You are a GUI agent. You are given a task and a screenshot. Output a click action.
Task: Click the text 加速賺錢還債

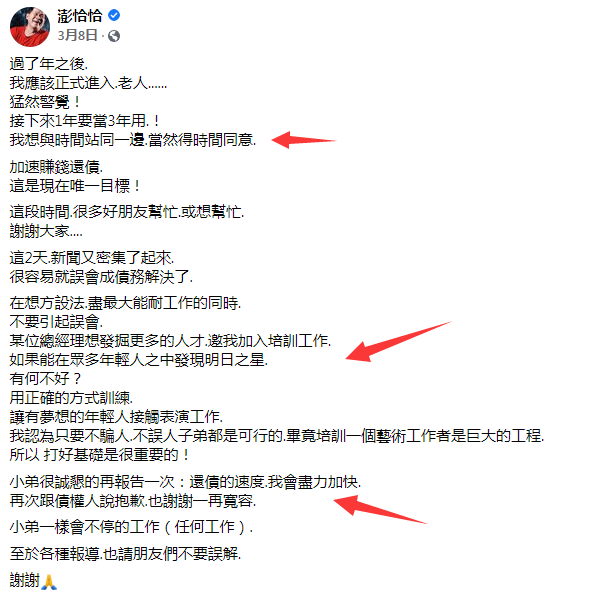(56, 167)
